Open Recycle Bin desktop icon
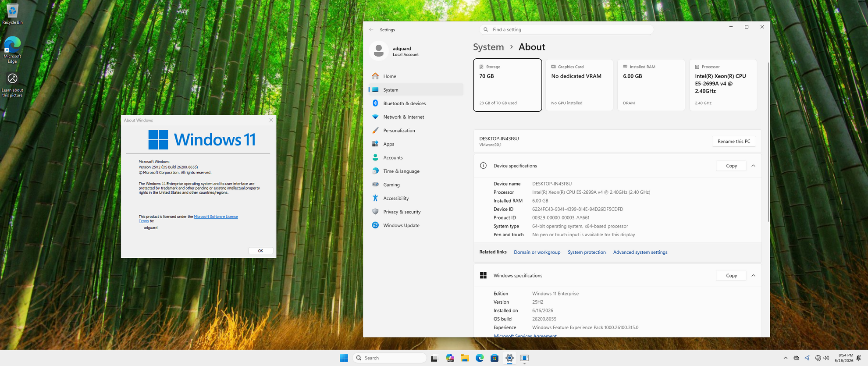Image resolution: width=868 pixels, height=366 pixels. coord(12,14)
